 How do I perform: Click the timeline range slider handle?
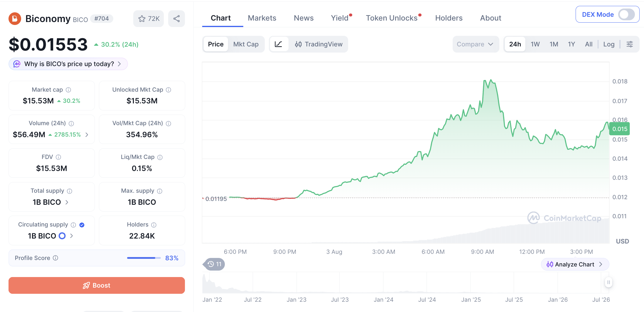(608, 282)
